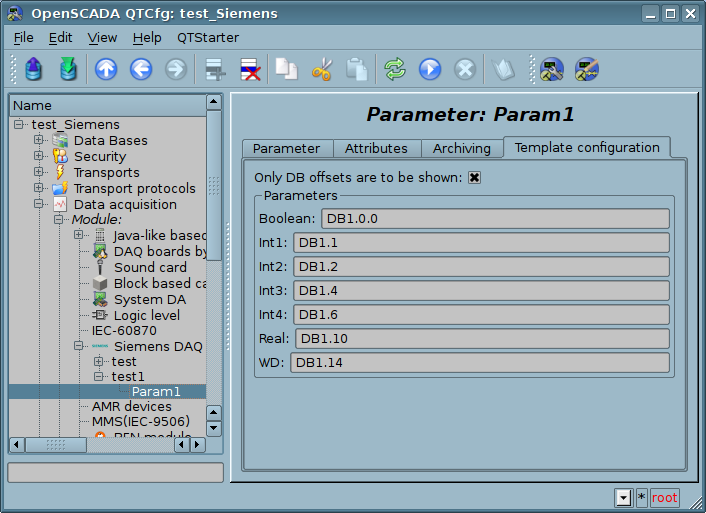Screen dimensions: 706x513
Task: Click the Add item toolbar icon
Action: 214,69
